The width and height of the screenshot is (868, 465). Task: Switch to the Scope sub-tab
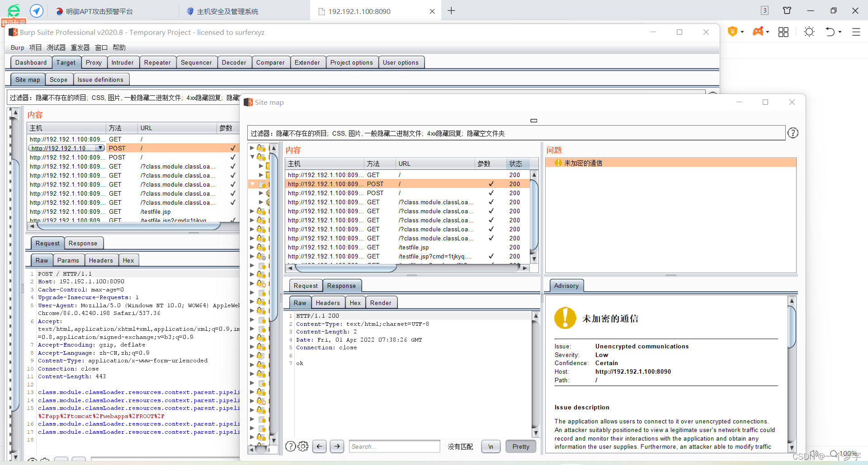click(58, 80)
